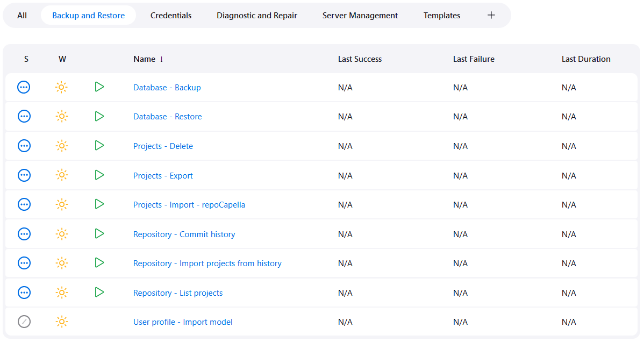This screenshot has width=644, height=342.
Task: Click the weather icon for Database - Backup
Action: (x=62, y=87)
